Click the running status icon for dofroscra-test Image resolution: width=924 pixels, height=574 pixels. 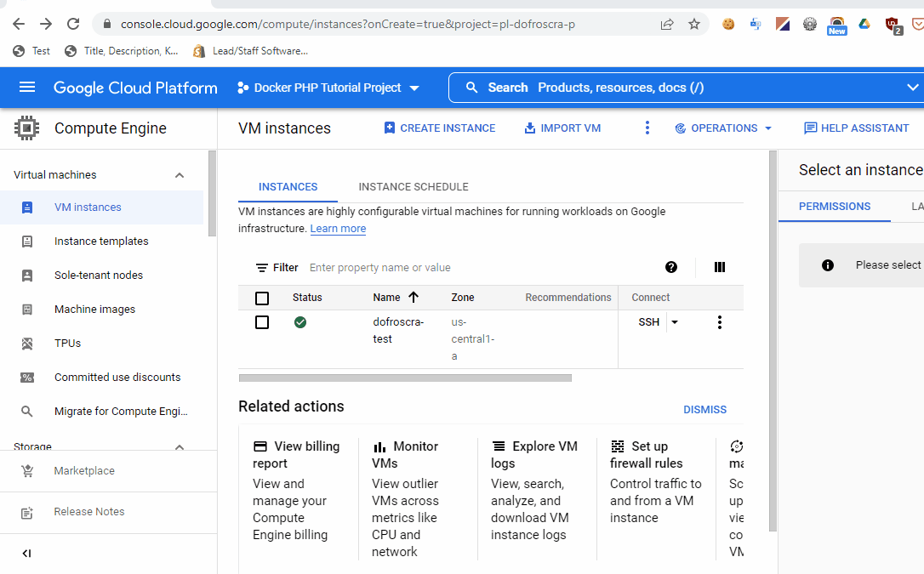pyautogui.click(x=300, y=322)
